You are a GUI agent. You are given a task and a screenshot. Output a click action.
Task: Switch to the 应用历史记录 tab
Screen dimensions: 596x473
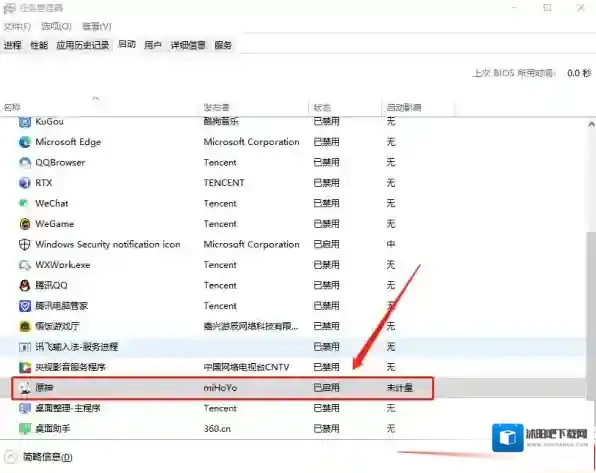(83, 45)
